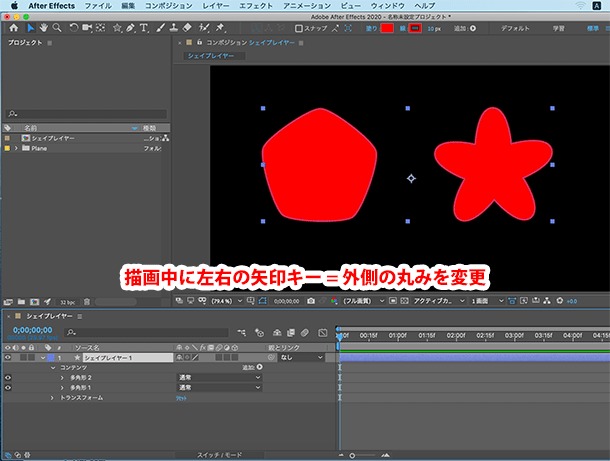Open the エフェクト menu
Image resolution: width=610 pixels, height=461 pixels.
pyautogui.click(x=256, y=6)
